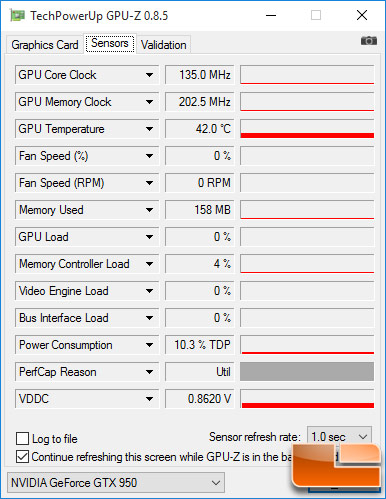Open the NVIDIA GeForce GTX 950 selector
This screenshot has width=386, height=499.
click(x=116, y=482)
